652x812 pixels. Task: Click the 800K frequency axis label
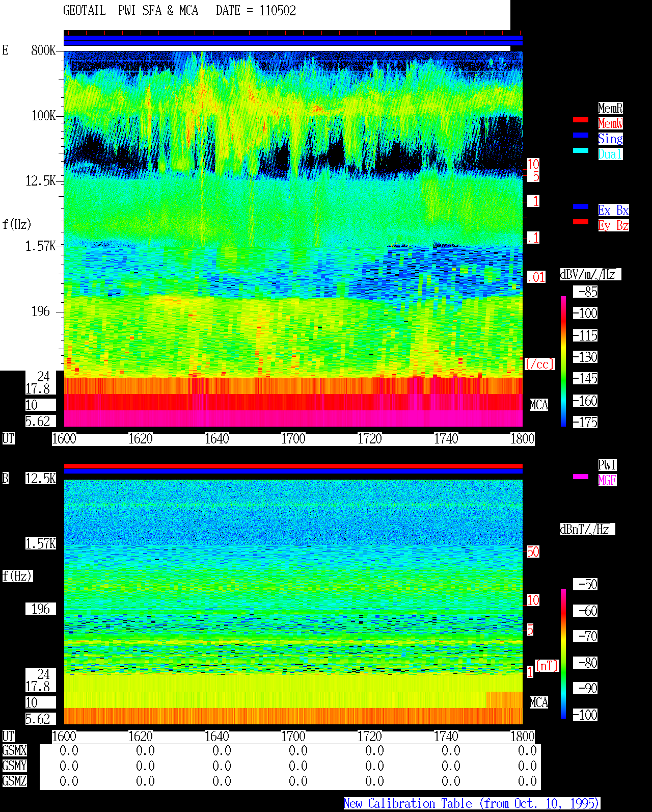(43, 50)
